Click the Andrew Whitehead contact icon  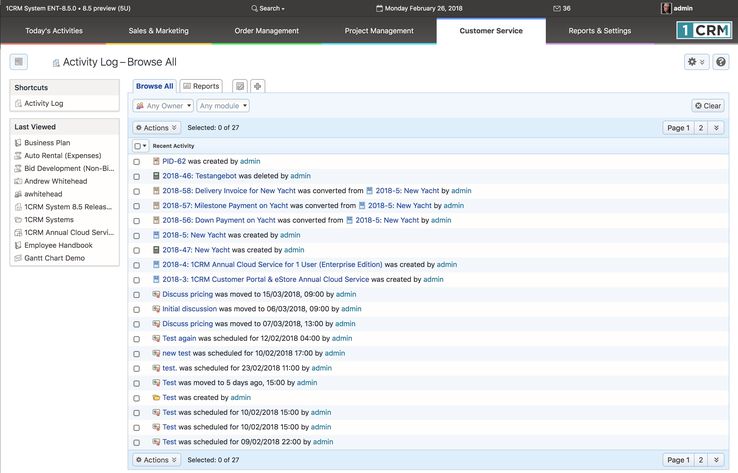(x=18, y=181)
